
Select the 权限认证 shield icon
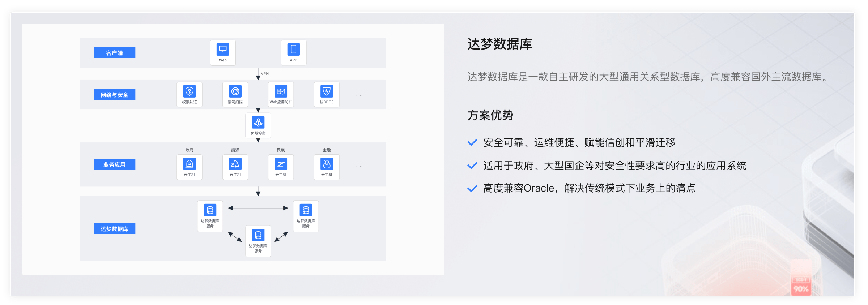[x=190, y=91]
